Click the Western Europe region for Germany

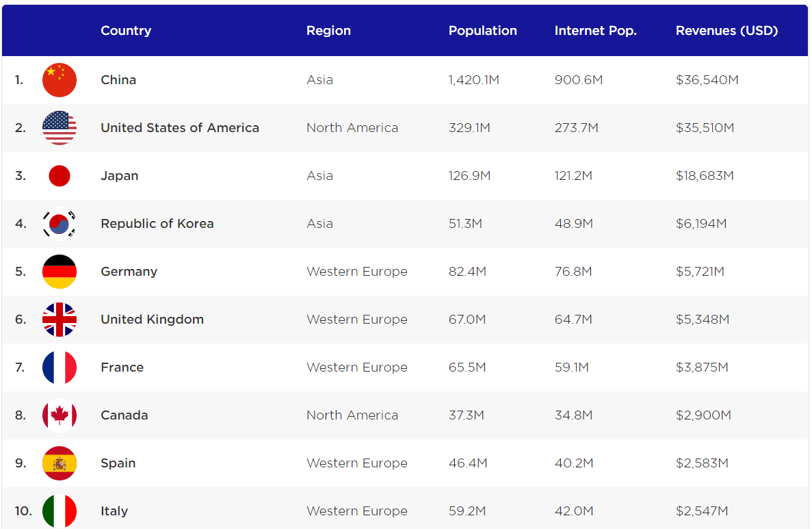click(x=356, y=272)
